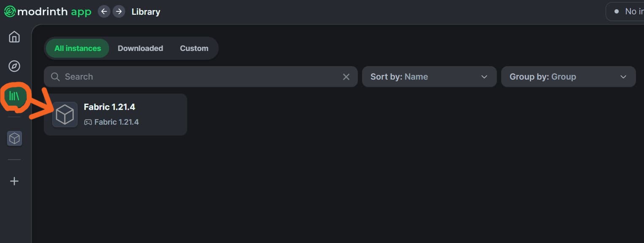Open the Fabric instance cube in sidebar
The image size is (644, 243).
click(14, 138)
